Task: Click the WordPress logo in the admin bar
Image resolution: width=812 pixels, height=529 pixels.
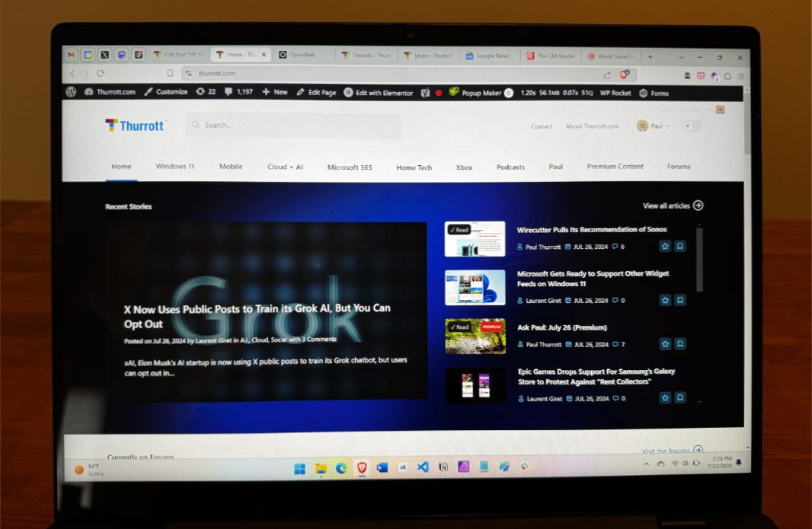Action: (71, 91)
